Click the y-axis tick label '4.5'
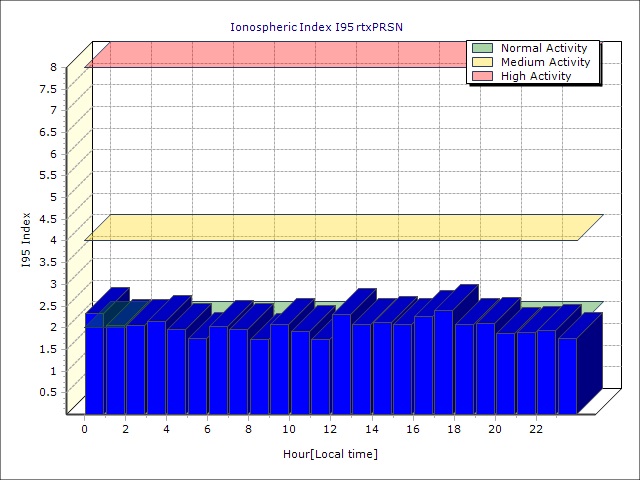This screenshot has height=480, width=640. click(x=48, y=218)
